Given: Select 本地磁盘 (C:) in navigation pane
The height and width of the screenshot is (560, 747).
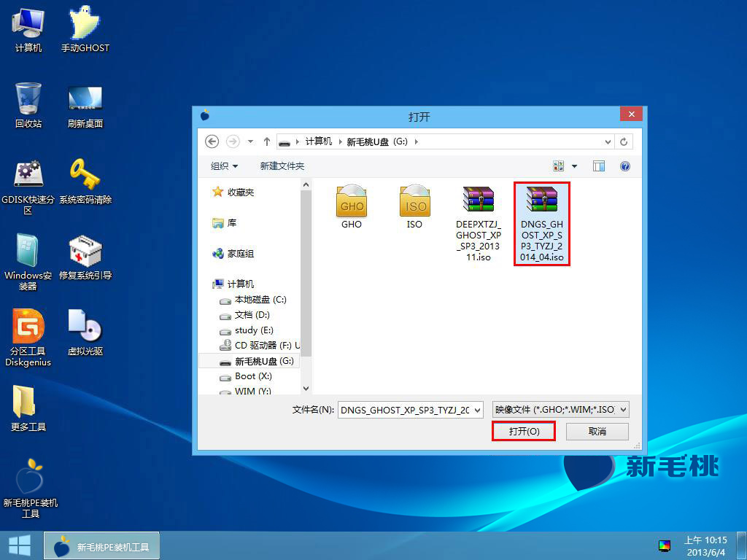Looking at the screenshot, I should [253, 300].
